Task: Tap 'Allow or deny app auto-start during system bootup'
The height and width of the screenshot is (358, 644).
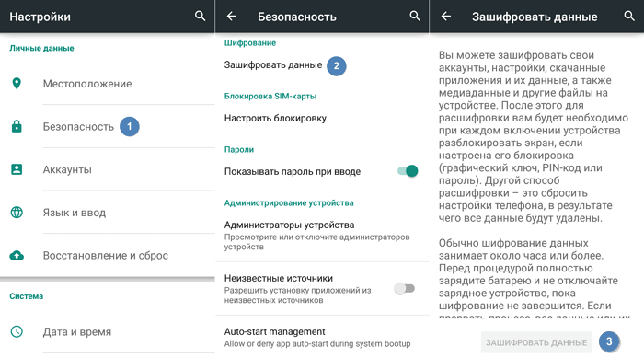Action: tap(317, 343)
